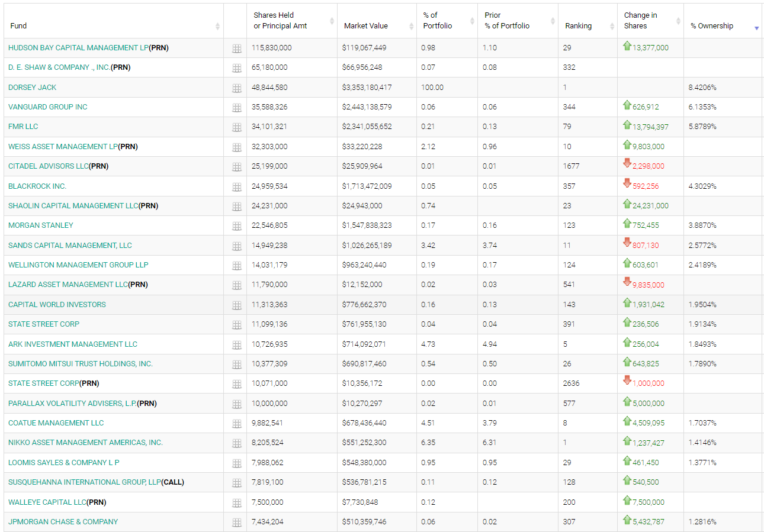Click grid icon in Citadel Advisors row
This screenshot has height=532, width=764.
(237, 167)
